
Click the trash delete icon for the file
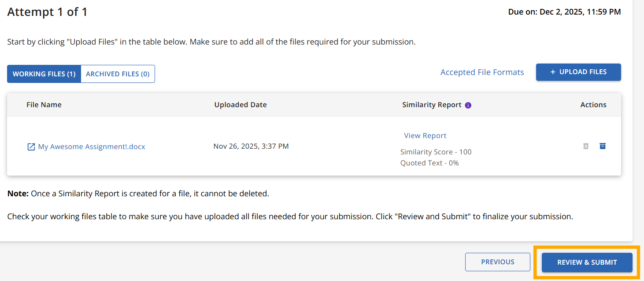586,146
